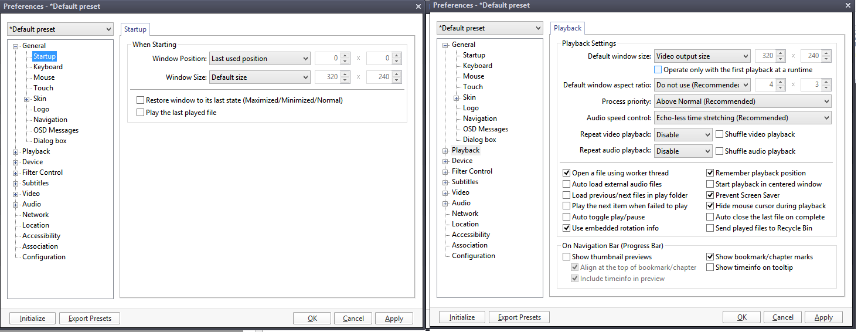The width and height of the screenshot is (868, 332).
Task: Select the Playback tab
Action: tap(567, 28)
